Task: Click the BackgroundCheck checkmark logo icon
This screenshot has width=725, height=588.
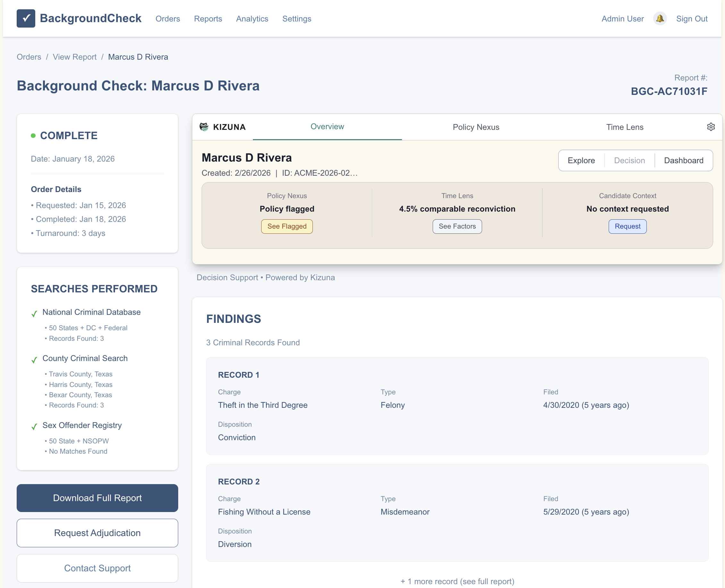Action: 26,18
